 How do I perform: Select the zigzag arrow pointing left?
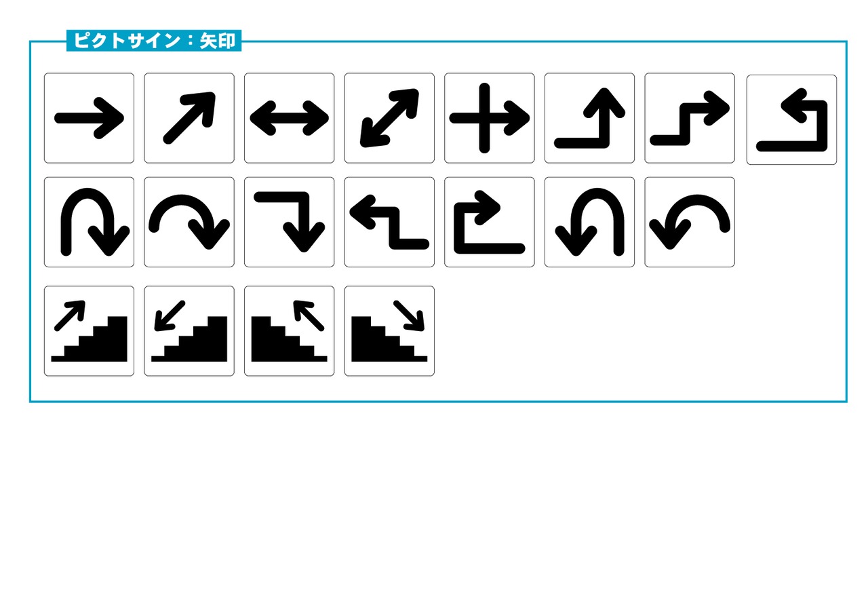[x=389, y=222]
